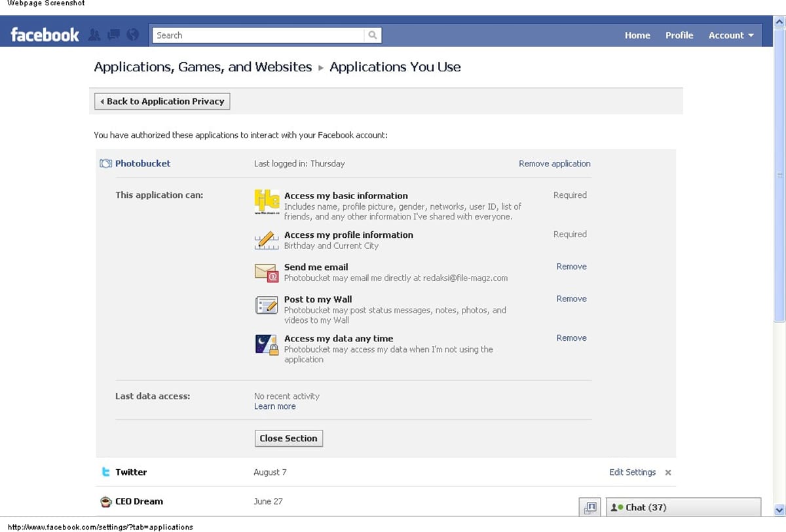The width and height of the screenshot is (786, 532).
Task: Click the Facebook logo
Action: click(x=45, y=35)
